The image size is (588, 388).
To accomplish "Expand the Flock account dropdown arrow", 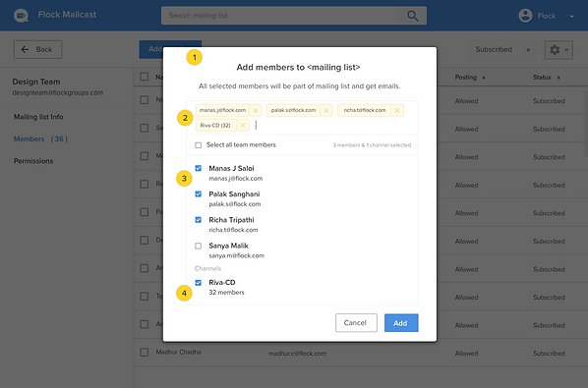I will [571, 16].
